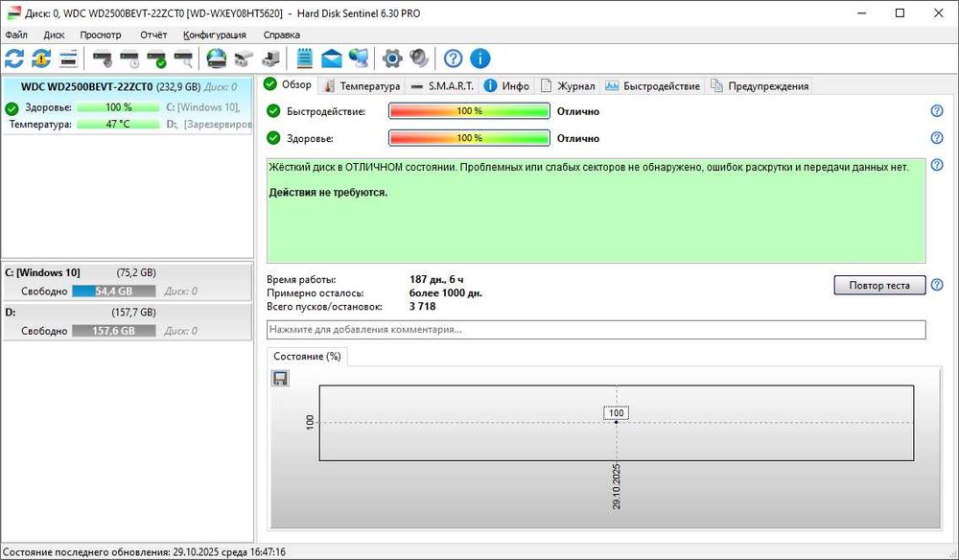Click the disk icon with green checkmark
Image resolution: width=959 pixels, height=560 pixels.
click(156, 59)
